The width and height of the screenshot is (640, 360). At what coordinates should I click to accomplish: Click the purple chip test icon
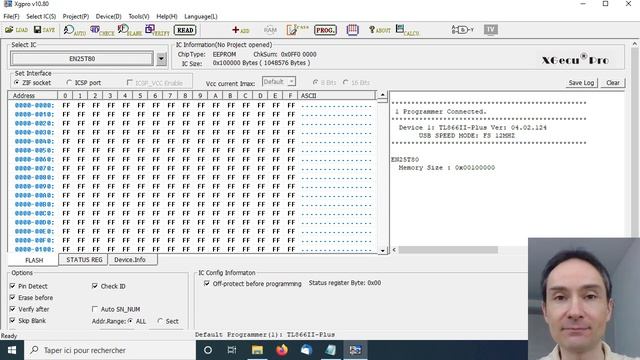pyautogui.click(x=353, y=30)
